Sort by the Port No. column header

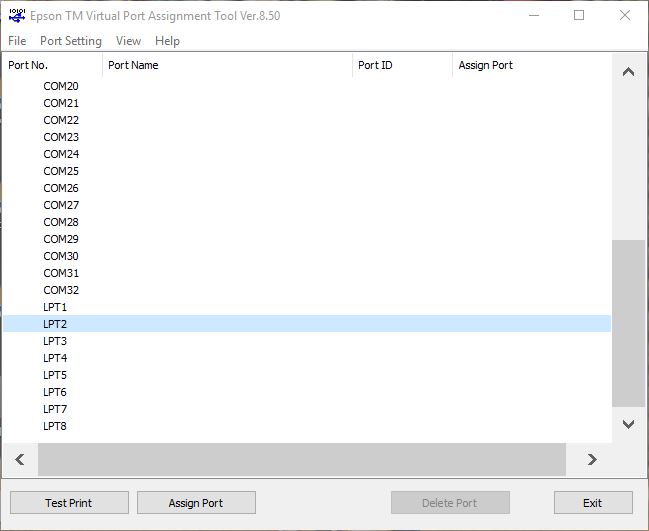[x=52, y=65]
